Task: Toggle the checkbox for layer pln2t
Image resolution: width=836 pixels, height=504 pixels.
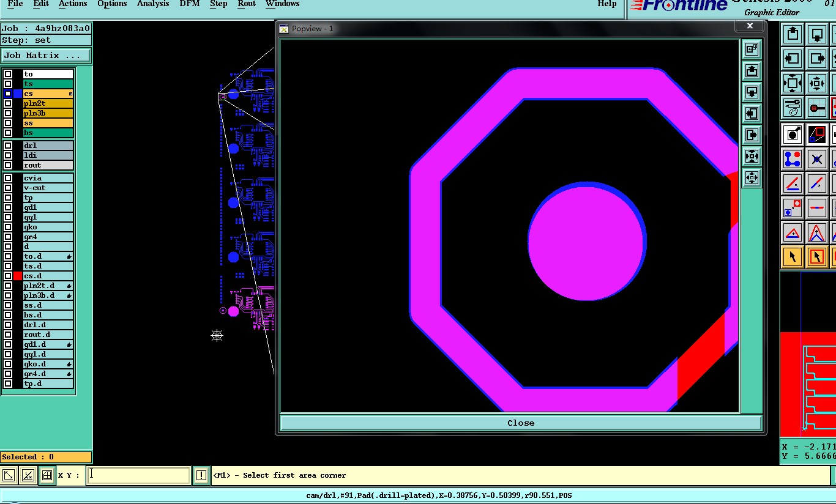Action: 8,103
